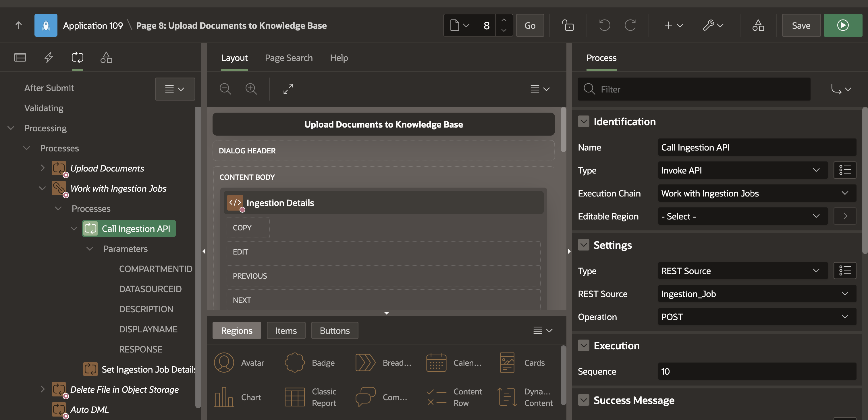This screenshot has width=868, height=420.
Task: Open the Rendering tree tab icon
Action: pos(20,57)
